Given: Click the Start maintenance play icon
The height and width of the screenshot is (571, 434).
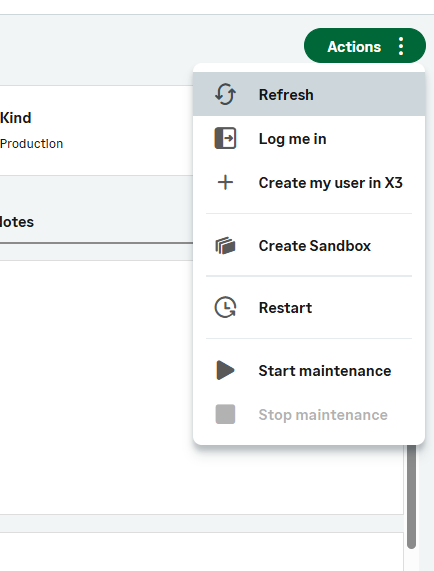Looking at the screenshot, I should point(225,370).
